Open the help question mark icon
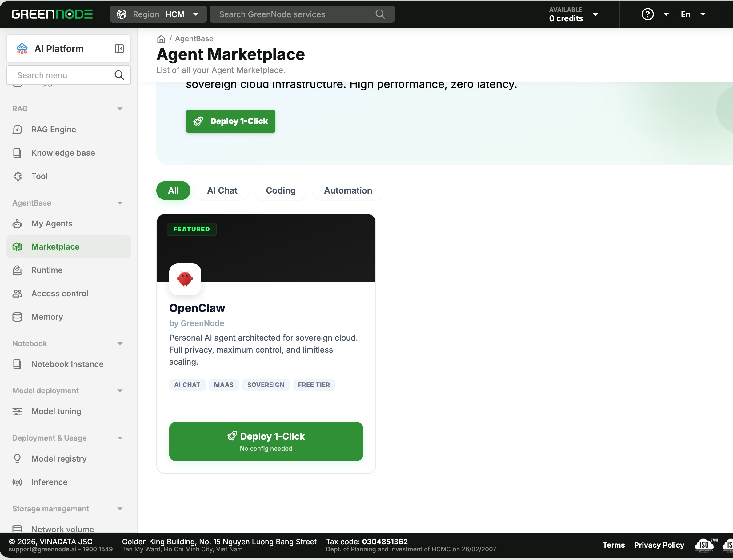The width and height of the screenshot is (733, 560). [647, 14]
